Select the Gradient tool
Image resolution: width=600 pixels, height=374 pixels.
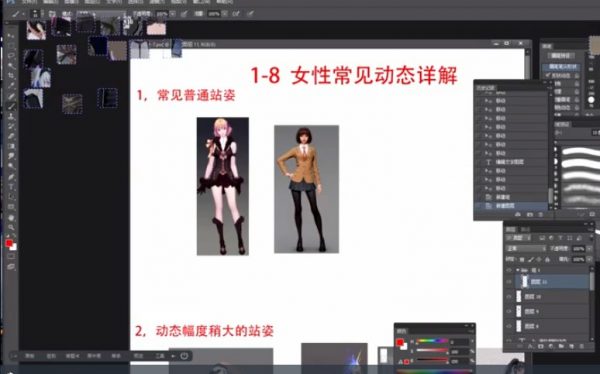(x=11, y=146)
